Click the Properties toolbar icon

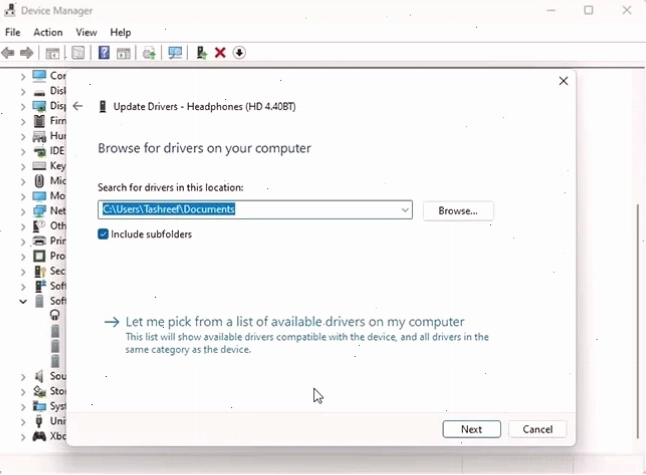click(x=78, y=53)
